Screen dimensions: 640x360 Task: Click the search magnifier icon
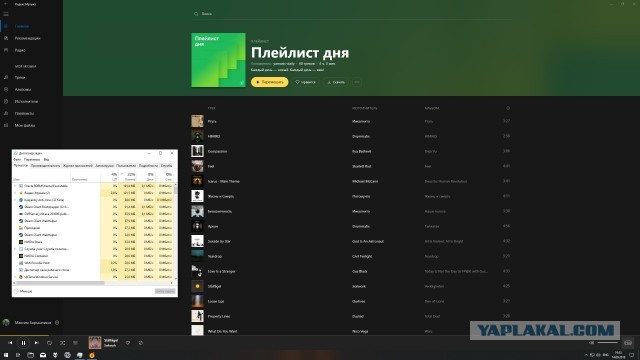click(196, 14)
